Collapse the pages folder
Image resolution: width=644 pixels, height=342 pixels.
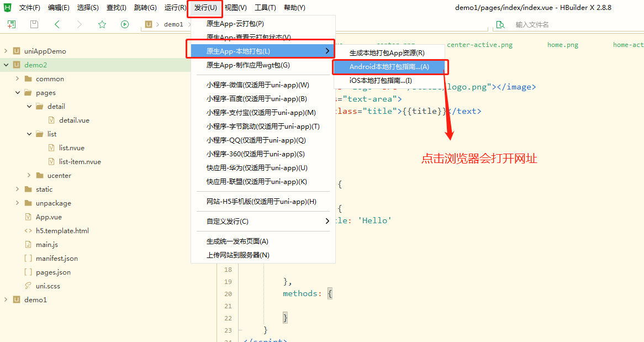(x=17, y=92)
